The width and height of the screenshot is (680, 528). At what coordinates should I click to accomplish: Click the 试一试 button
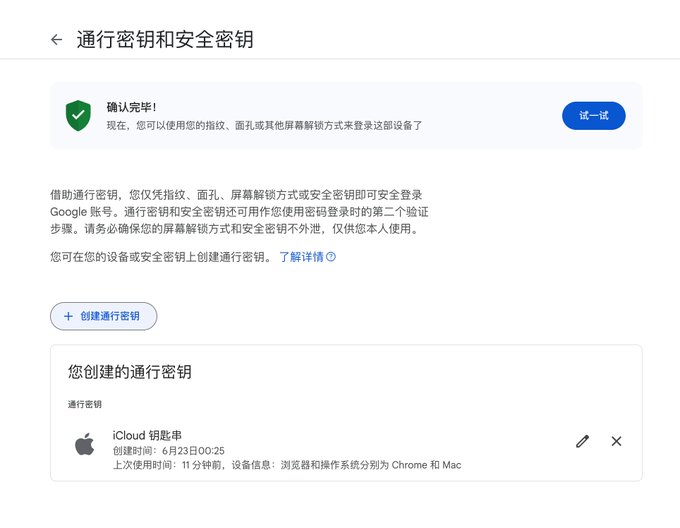593,115
